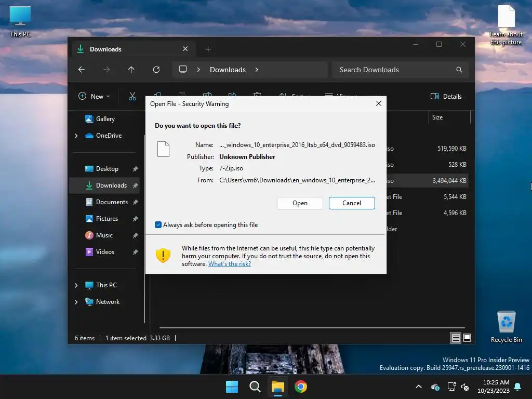The image size is (532, 399).
Task: Click the muted volume tray icon
Action: tap(465, 387)
